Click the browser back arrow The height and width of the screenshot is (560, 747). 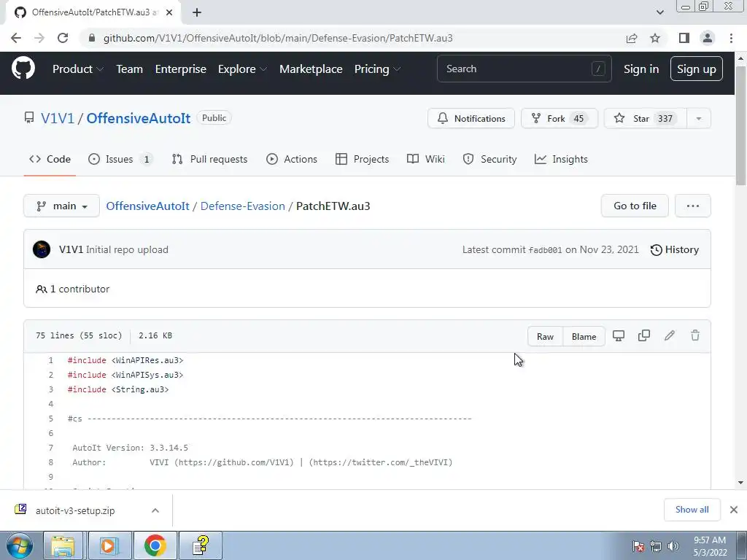point(16,38)
